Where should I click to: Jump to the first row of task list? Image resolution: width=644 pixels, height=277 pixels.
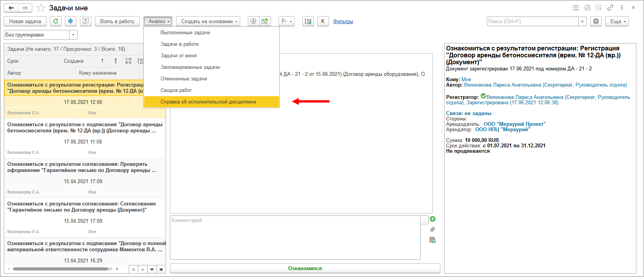coord(133,269)
